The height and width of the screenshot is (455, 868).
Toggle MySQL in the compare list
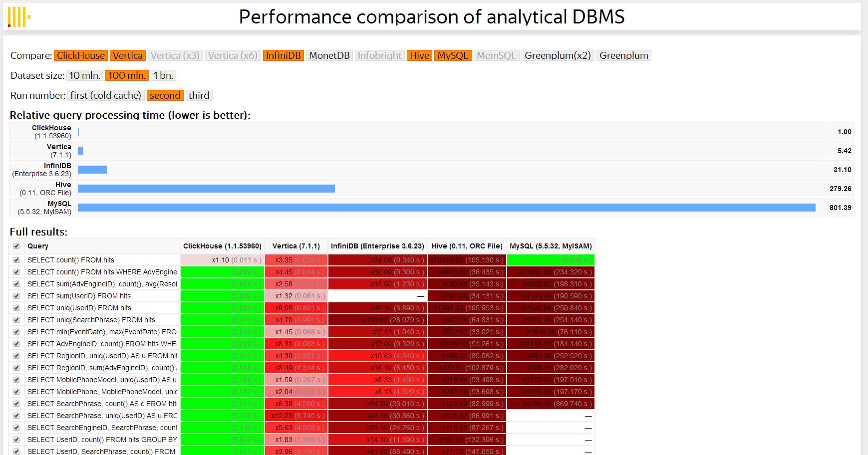[453, 55]
